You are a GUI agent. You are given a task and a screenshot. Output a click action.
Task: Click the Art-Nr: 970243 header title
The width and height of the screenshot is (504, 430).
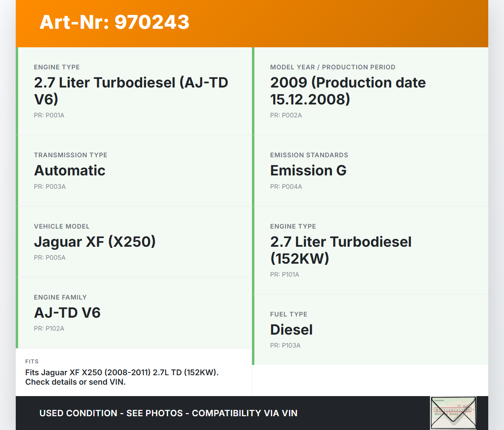click(x=115, y=22)
